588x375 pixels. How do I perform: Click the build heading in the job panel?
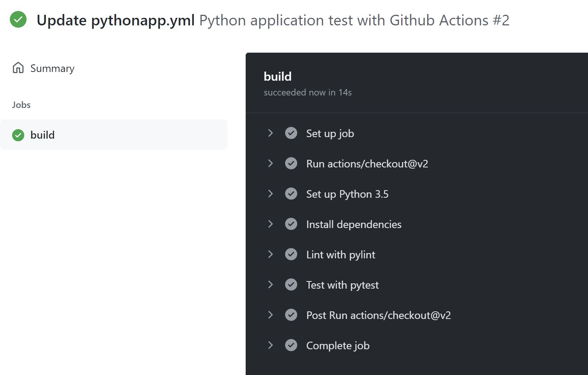(277, 76)
